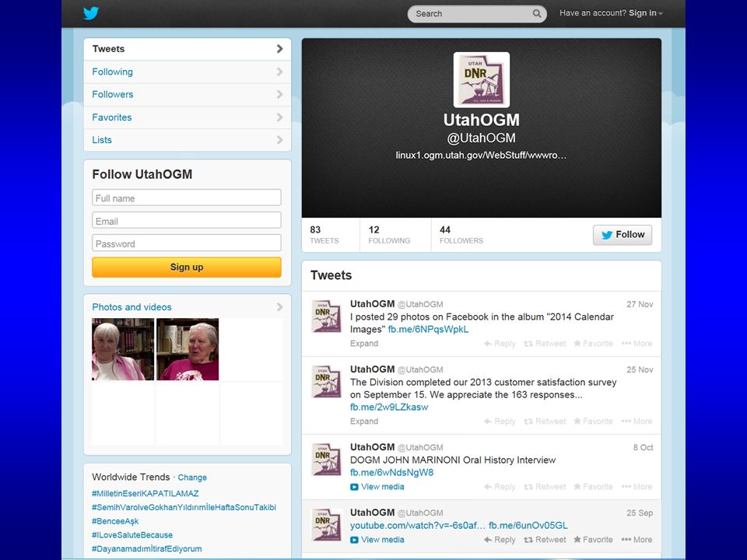Open trend #DayanamadımİtirafEdiyorum
The height and width of the screenshot is (560, 747).
[147, 548]
